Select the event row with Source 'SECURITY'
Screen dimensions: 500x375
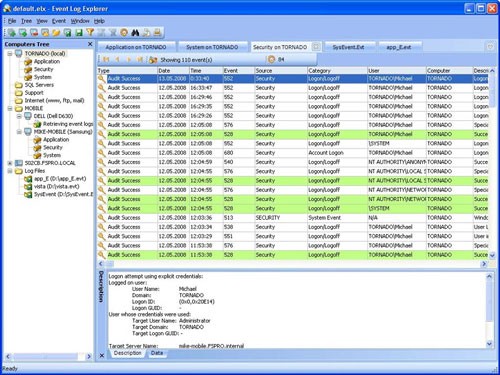point(293,218)
